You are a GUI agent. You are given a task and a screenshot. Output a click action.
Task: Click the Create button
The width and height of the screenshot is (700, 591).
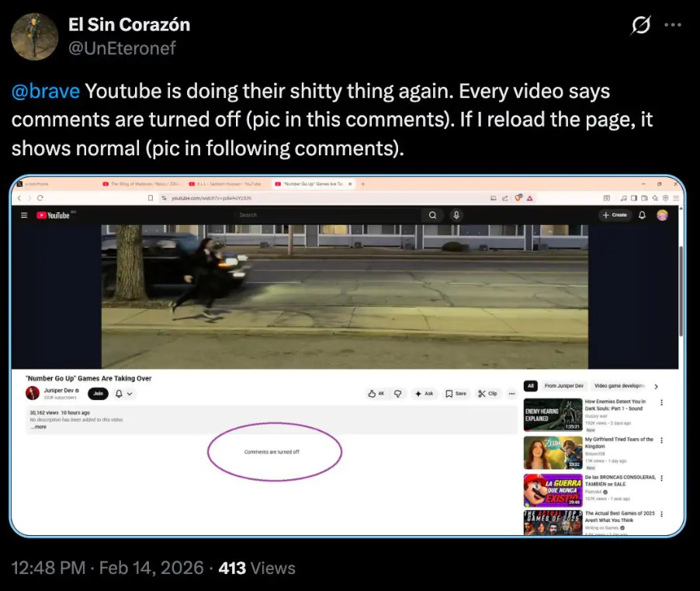[x=615, y=215]
